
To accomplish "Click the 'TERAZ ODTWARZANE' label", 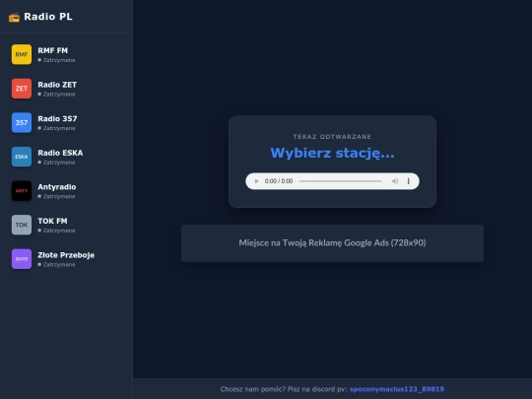I will [332, 137].
